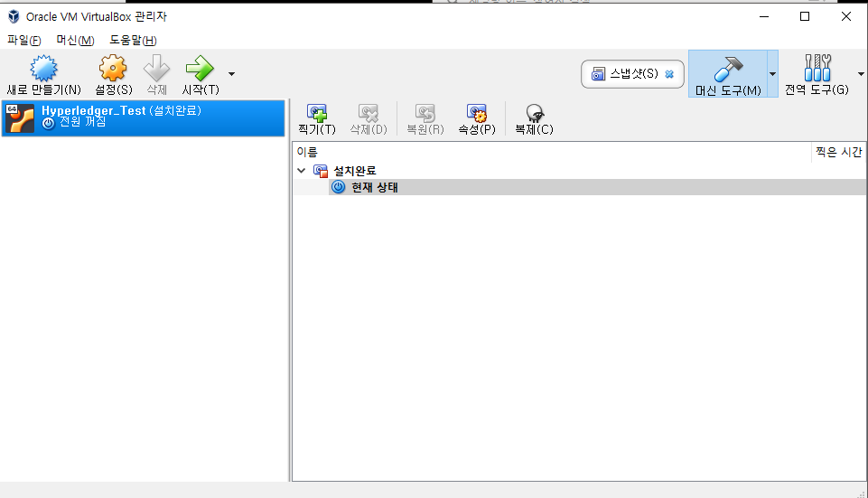Screen dimensions: 868x498
Task: Click the Global Tools (전역 도구) icon
Action: [817, 68]
